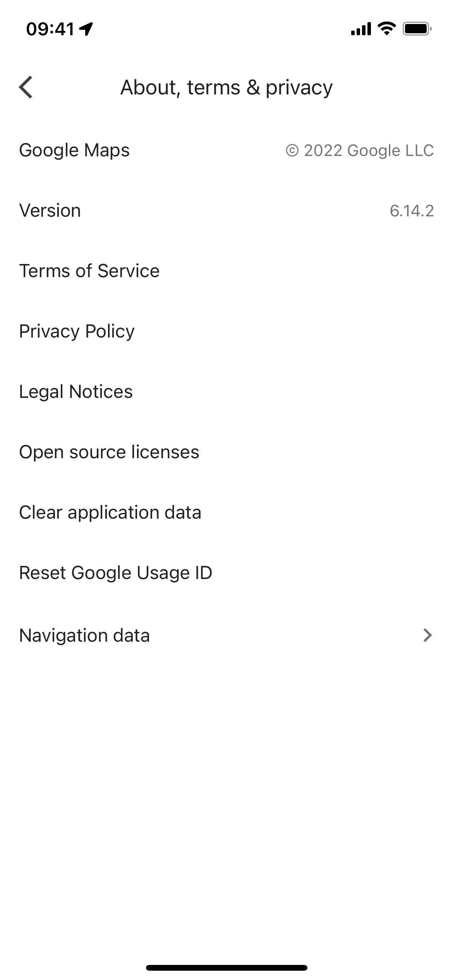This screenshot has width=453, height=980.
Task: Tap the home indicator bar
Action: [x=226, y=968]
